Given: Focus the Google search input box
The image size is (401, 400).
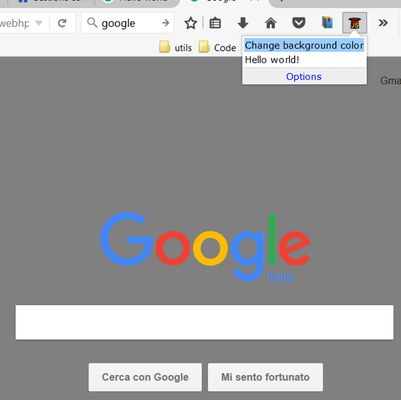Looking at the screenshot, I should tap(204, 322).
